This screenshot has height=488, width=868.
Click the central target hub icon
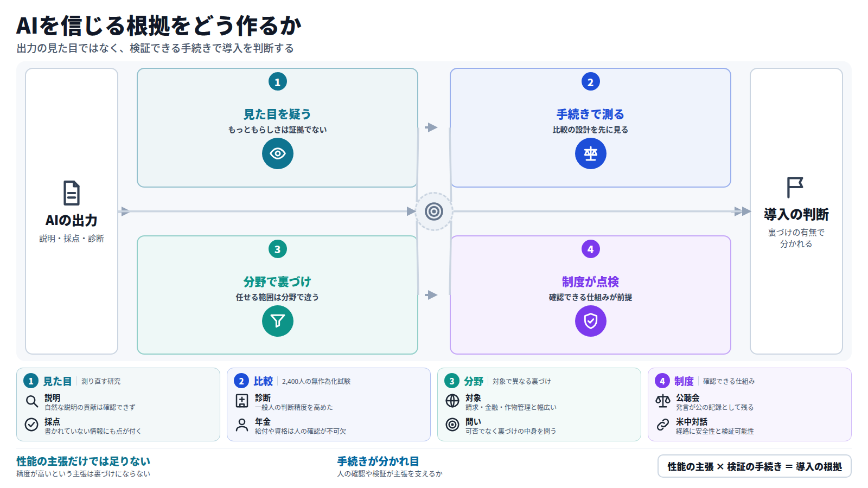tap(434, 211)
